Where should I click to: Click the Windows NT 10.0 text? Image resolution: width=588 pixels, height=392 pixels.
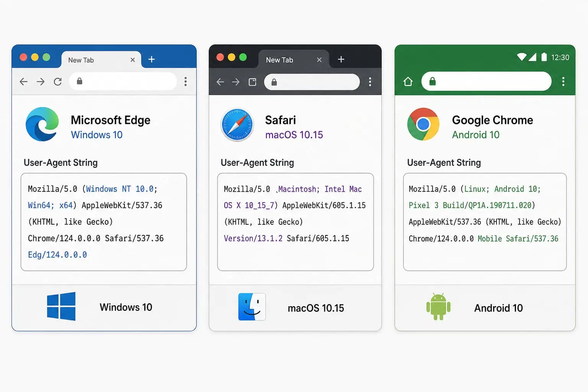pyautogui.click(x=120, y=189)
